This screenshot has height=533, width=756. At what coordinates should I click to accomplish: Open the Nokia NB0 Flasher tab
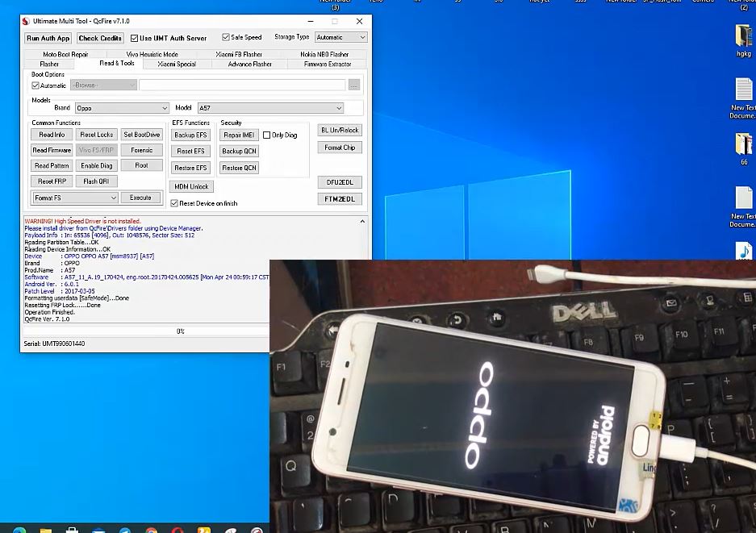(324, 55)
